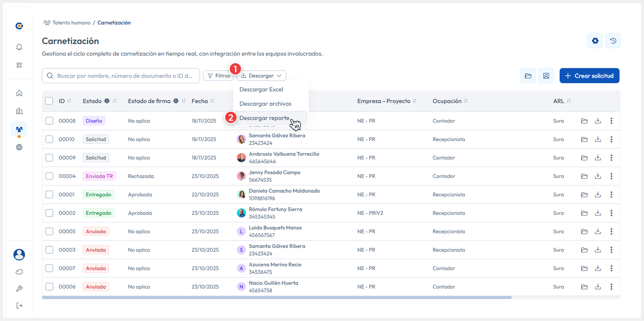Check the select-all checkbox in header
Screen dimensions: 644x321
[49, 101]
